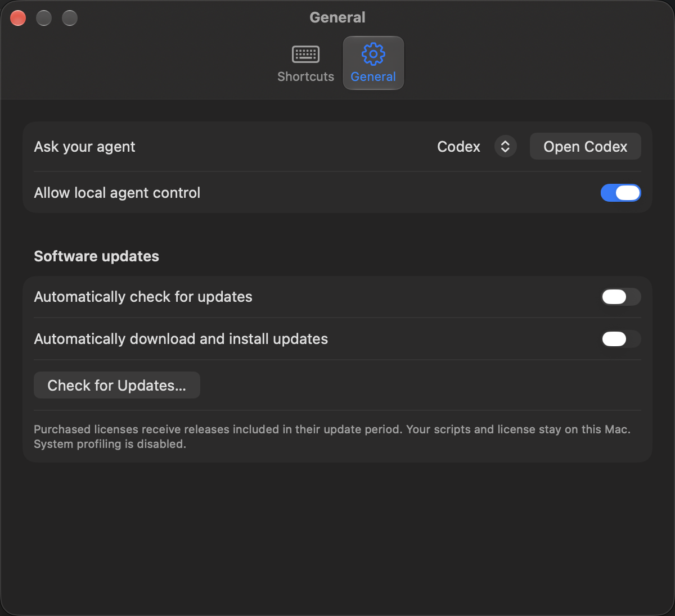Switch to the Shortcuts tab

pyautogui.click(x=305, y=63)
